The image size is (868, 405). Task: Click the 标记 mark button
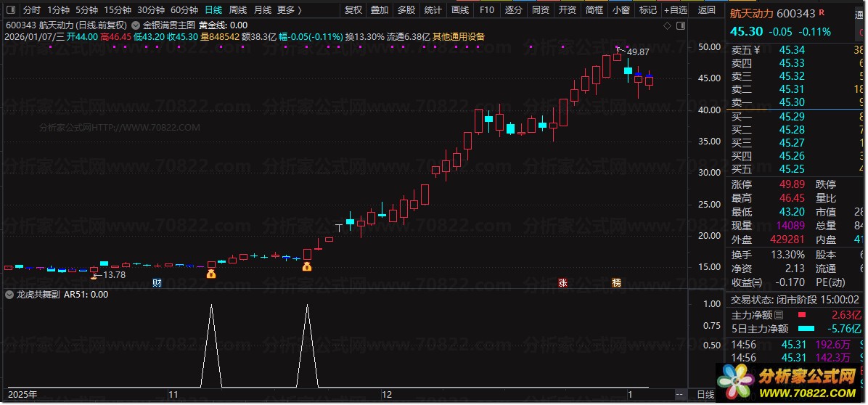(647, 10)
